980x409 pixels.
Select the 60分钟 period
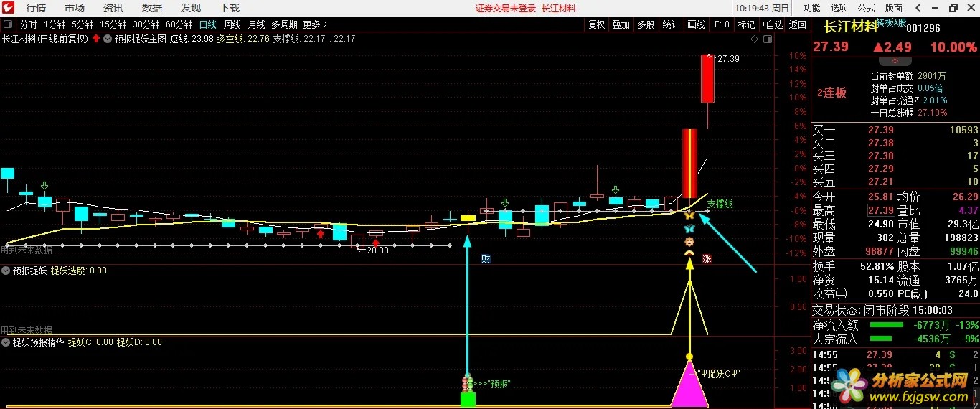point(179,24)
